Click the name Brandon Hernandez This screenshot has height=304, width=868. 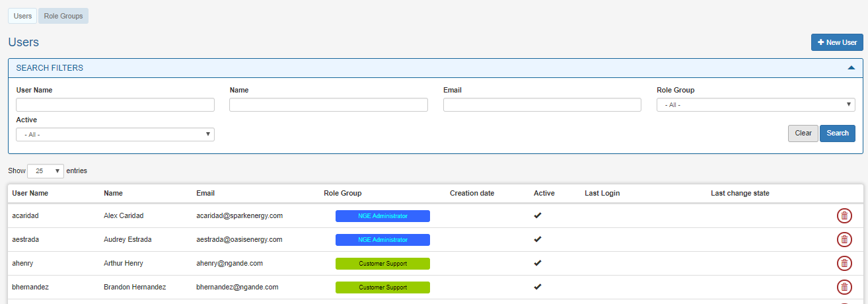coord(135,287)
